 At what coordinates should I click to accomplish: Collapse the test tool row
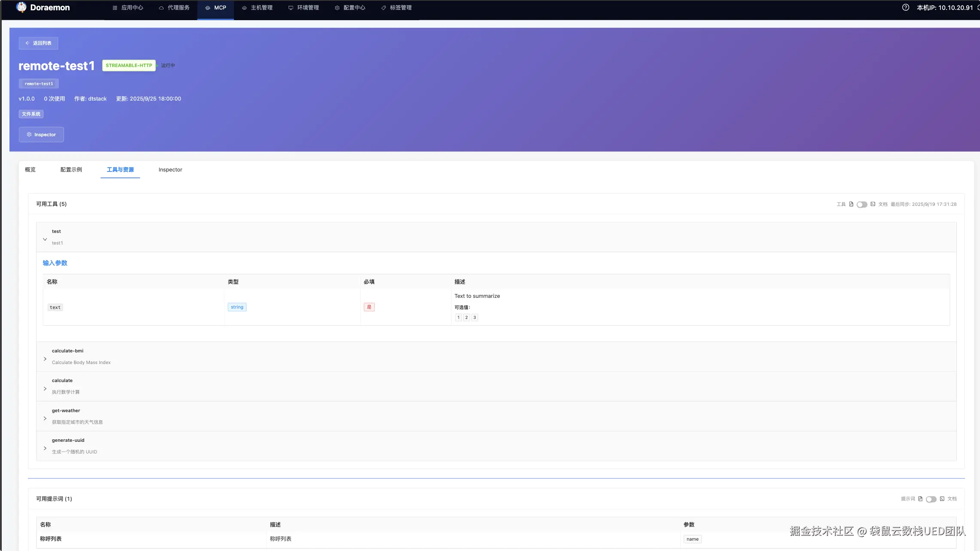45,239
